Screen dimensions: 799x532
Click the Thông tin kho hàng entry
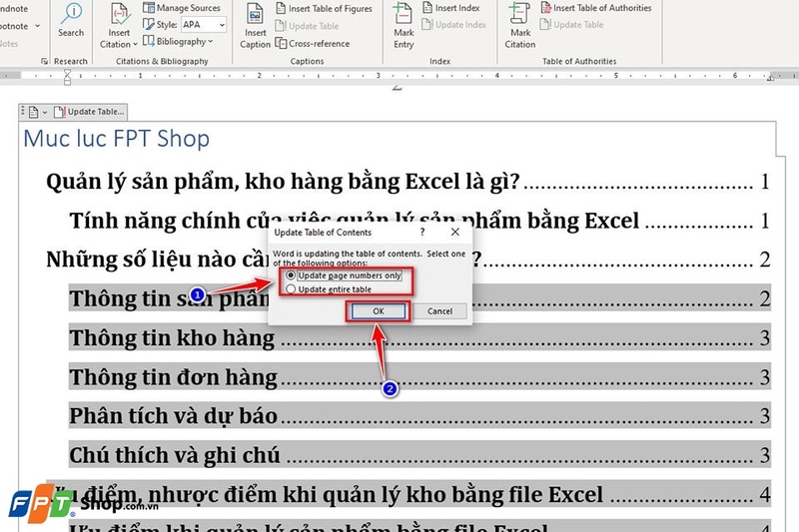[419, 337]
